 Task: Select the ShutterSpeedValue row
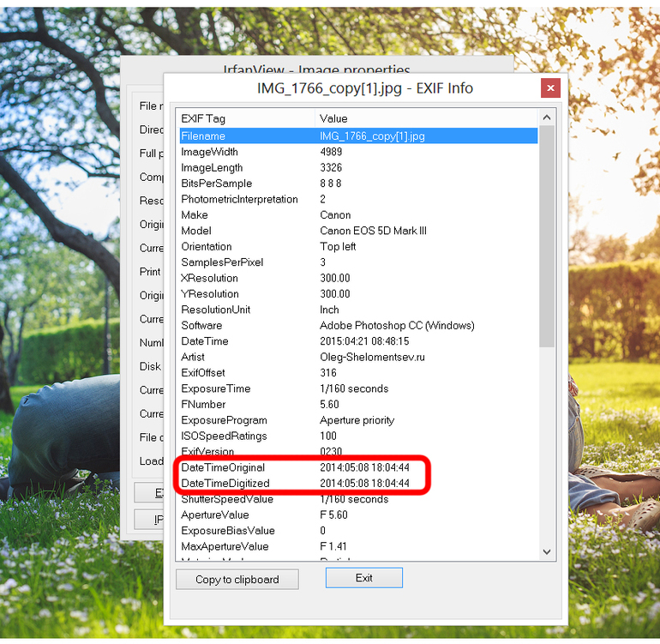pyautogui.click(x=358, y=499)
